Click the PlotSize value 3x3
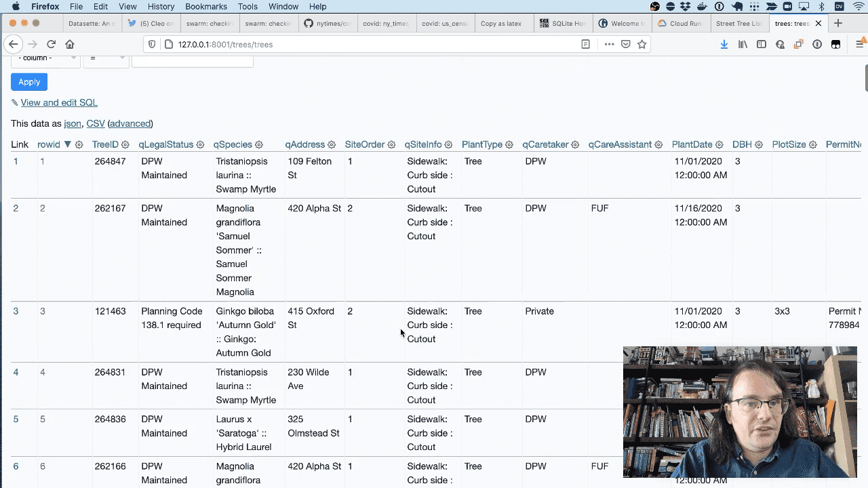The width and height of the screenshot is (868, 488). point(782,312)
